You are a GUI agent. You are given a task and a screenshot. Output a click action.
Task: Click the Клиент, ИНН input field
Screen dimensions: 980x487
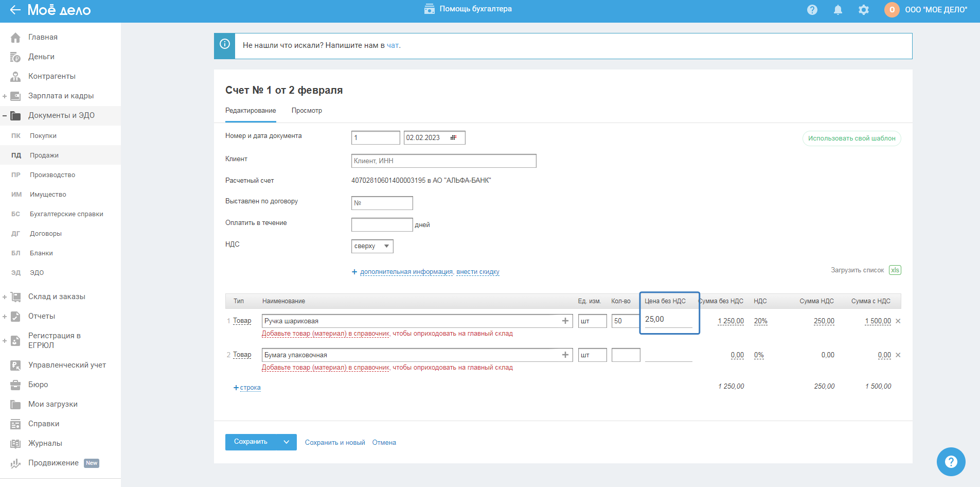coord(443,161)
